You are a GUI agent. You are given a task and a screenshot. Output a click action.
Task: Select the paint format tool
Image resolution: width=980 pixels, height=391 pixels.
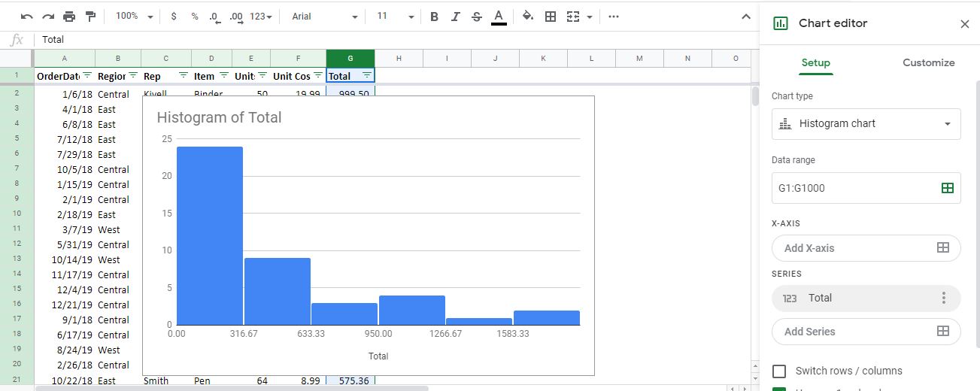[x=90, y=16]
